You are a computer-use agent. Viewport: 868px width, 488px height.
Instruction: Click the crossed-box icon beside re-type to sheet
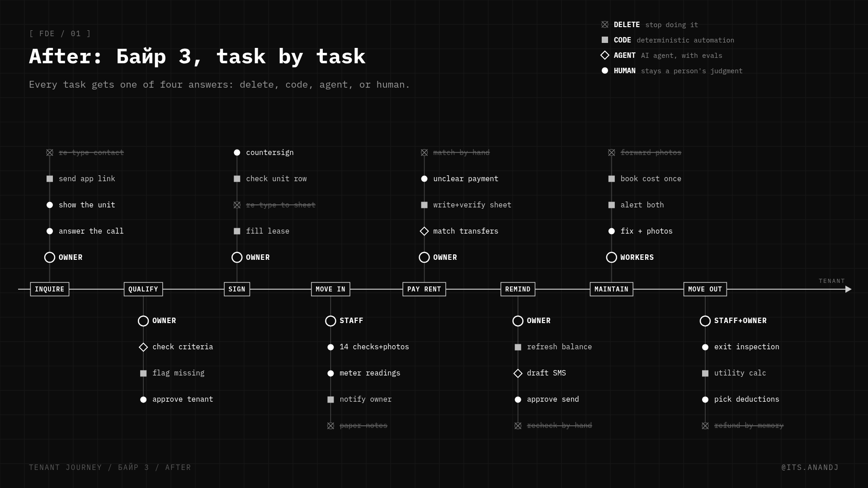coord(237,205)
